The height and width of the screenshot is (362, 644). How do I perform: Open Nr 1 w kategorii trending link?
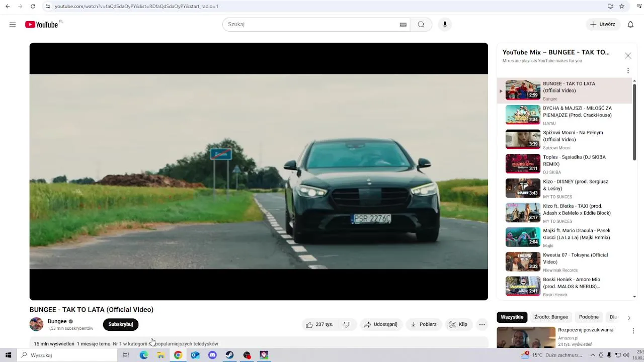click(166, 344)
